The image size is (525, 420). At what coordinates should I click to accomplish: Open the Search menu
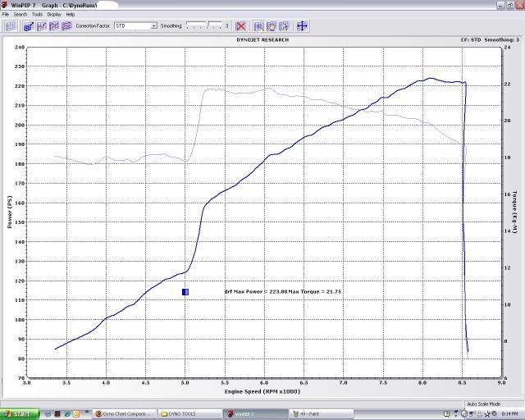20,14
